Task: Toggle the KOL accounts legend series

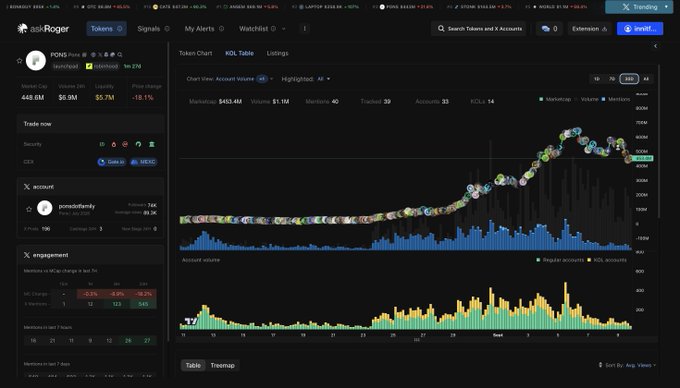Action: 607,260
